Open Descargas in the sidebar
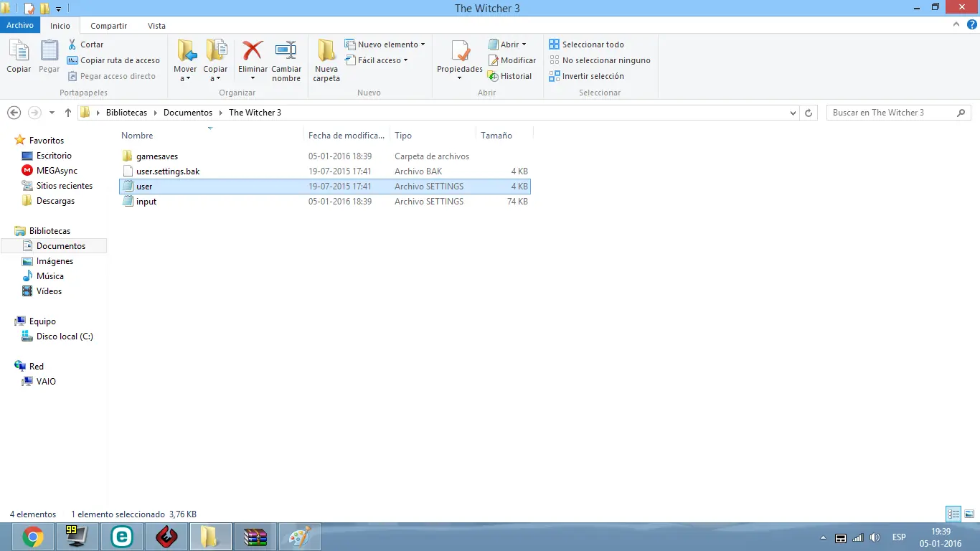The image size is (980, 551). (x=55, y=201)
